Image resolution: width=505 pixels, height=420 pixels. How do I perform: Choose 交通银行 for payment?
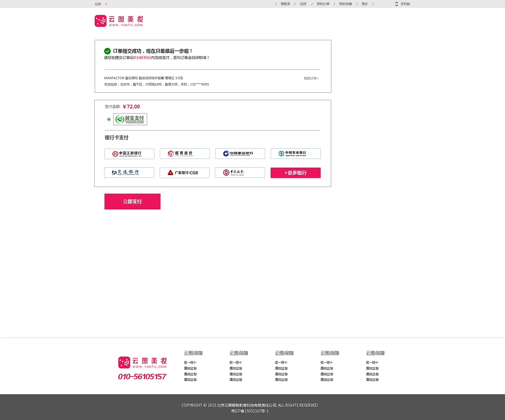point(129,173)
